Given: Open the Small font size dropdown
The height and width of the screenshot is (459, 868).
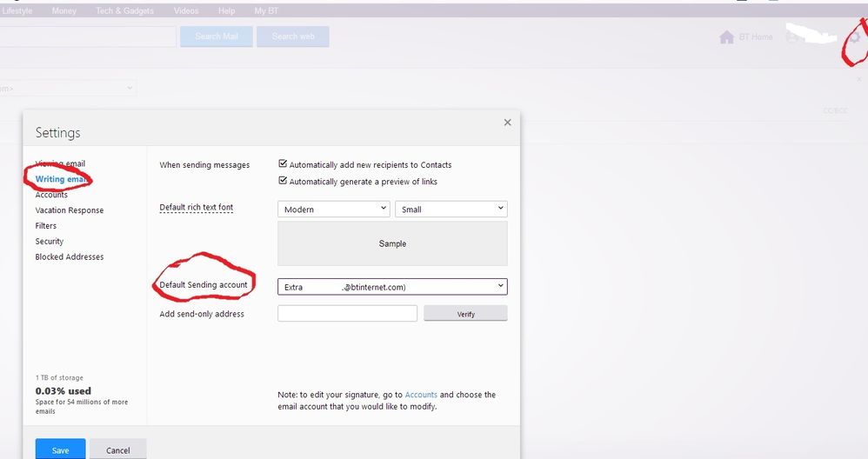Looking at the screenshot, I should tap(451, 210).
